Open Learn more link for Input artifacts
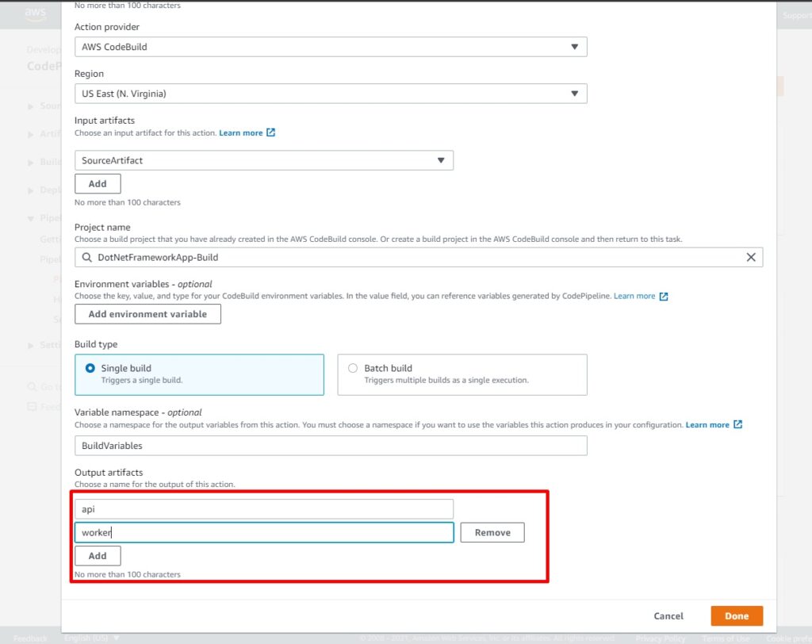Viewport: 812px width, 644px height. 240,133
